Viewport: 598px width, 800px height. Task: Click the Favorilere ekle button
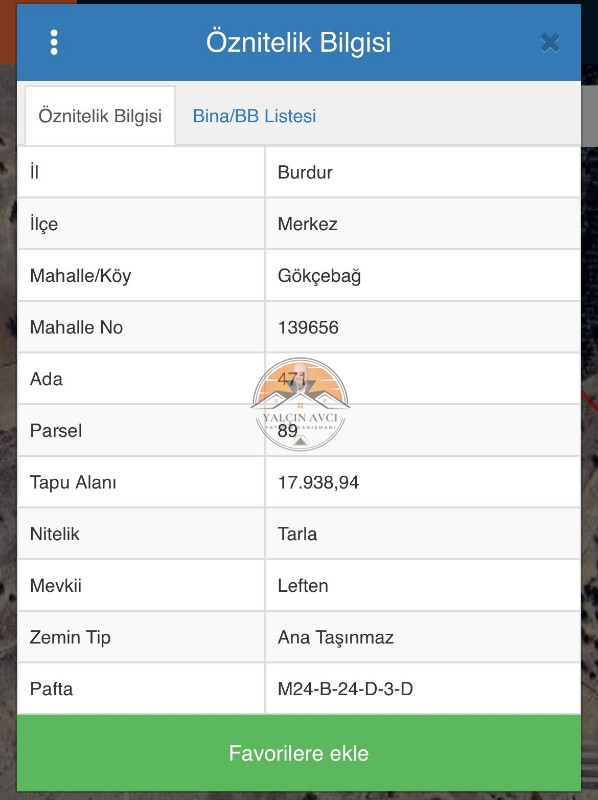pos(299,753)
